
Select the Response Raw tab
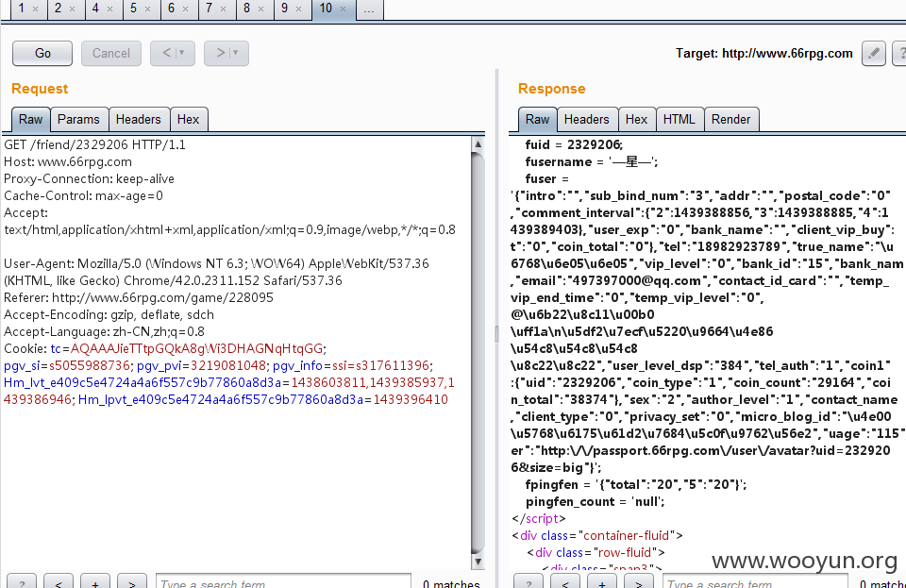pos(537,120)
